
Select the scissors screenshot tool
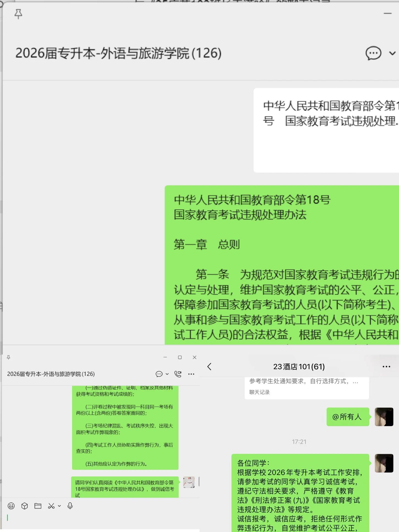point(51,506)
